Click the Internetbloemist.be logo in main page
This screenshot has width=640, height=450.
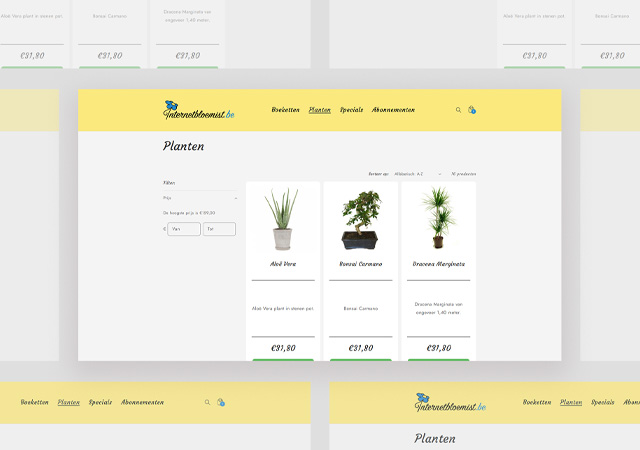pos(199,110)
